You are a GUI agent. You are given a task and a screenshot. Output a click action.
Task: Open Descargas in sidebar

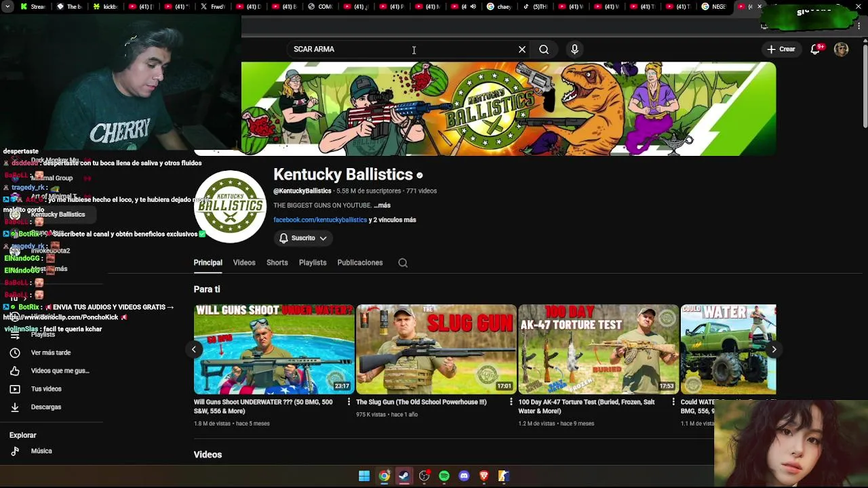point(46,407)
